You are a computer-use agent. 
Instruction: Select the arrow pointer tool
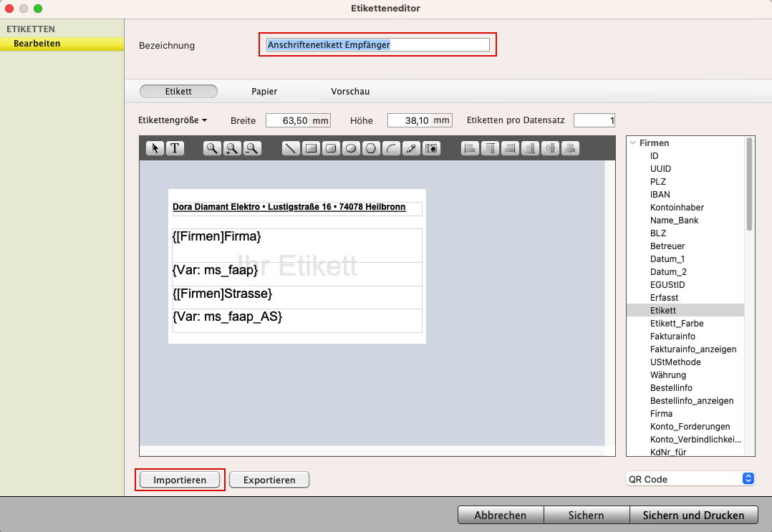pyautogui.click(x=155, y=148)
